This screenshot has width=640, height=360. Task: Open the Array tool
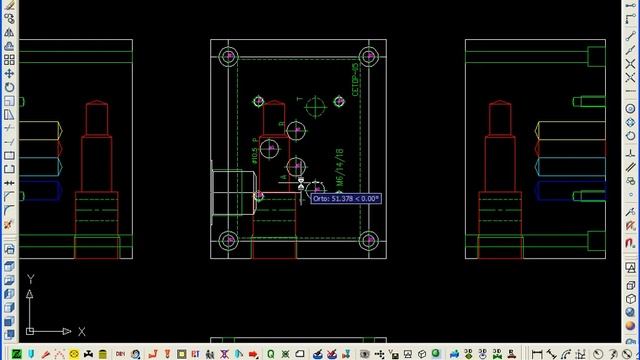pyautogui.click(x=9, y=60)
